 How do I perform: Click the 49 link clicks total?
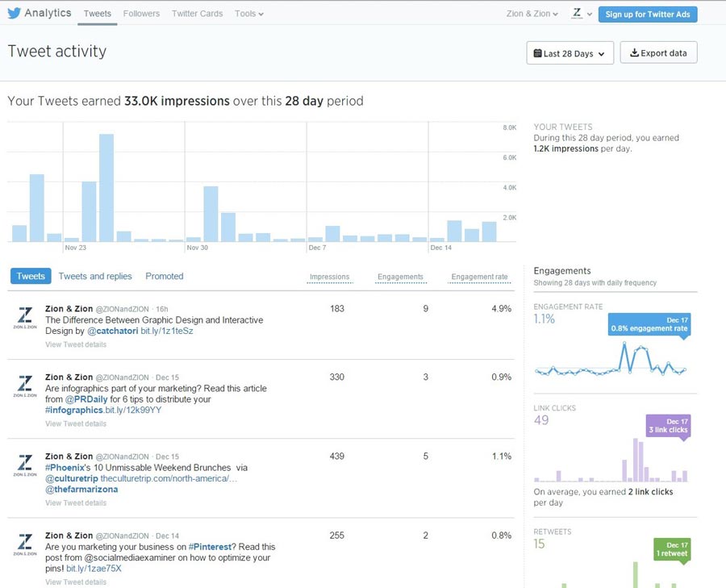[541, 420]
